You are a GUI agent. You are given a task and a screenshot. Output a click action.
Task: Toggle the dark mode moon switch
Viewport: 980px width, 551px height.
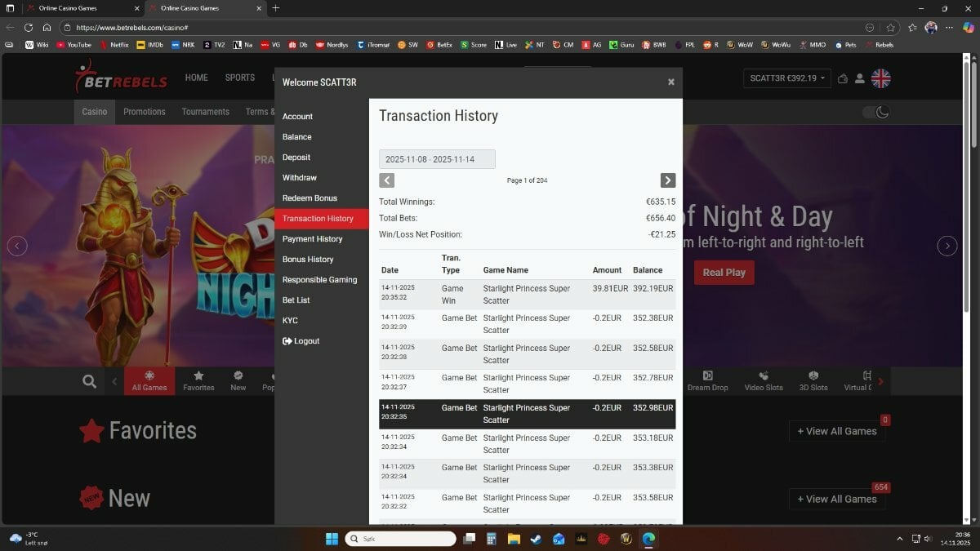coord(875,112)
